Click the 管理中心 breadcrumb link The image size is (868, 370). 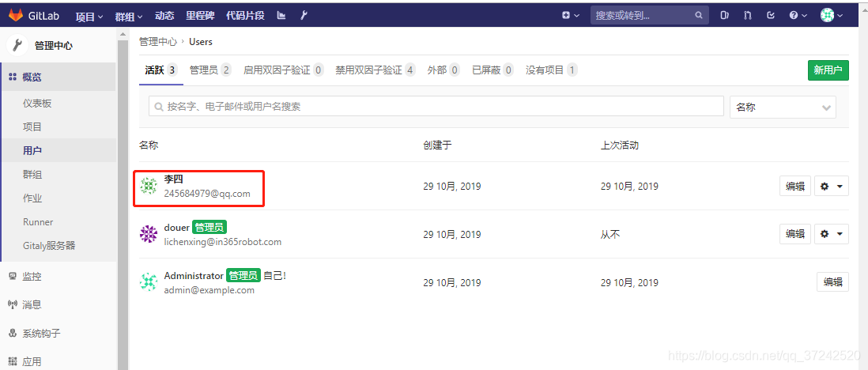(x=158, y=42)
